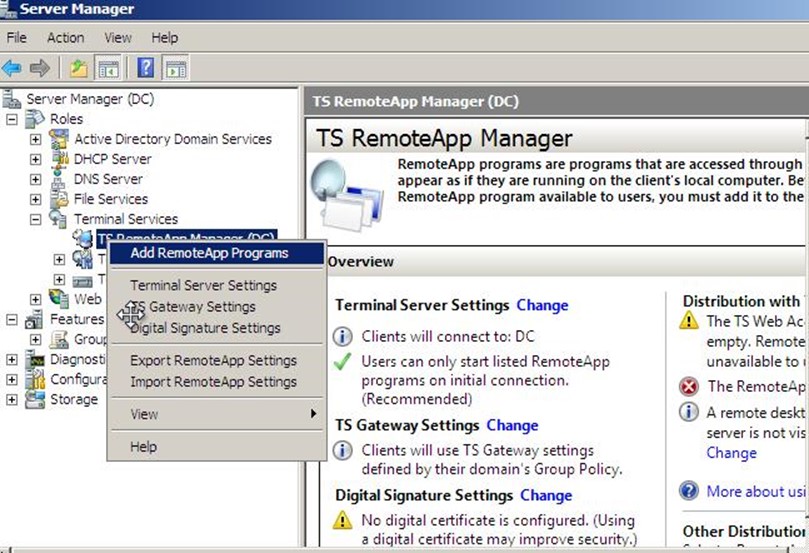Expand the Storage tree node
The width and height of the screenshot is (809, 553).
(13, 399)
